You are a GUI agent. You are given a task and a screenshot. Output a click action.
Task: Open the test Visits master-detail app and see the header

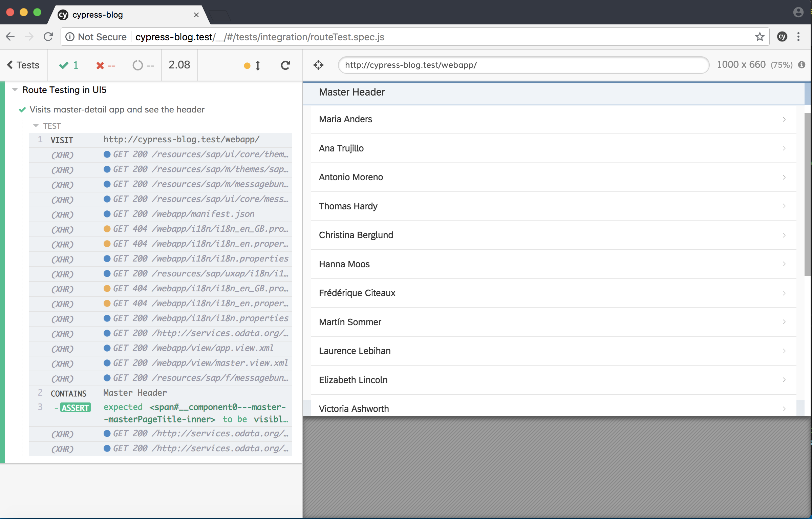click(117, 109)
